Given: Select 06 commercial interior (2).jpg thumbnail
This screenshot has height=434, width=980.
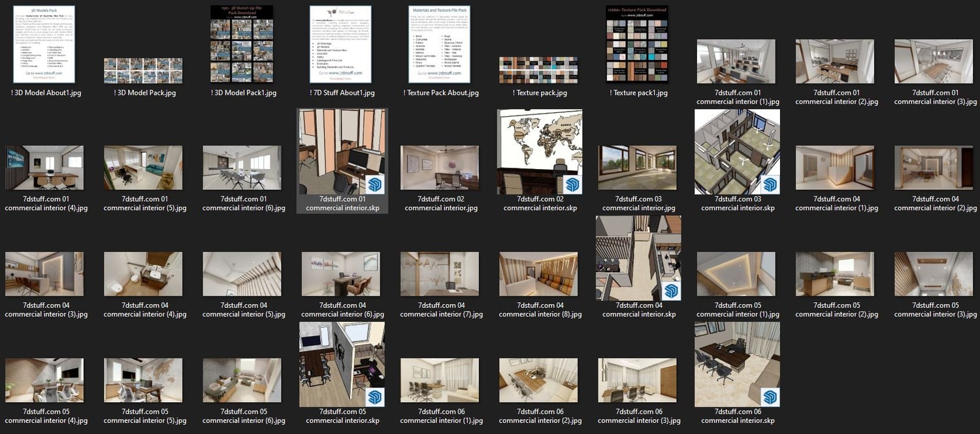Looking at the screenshot, I should [539, 380].
